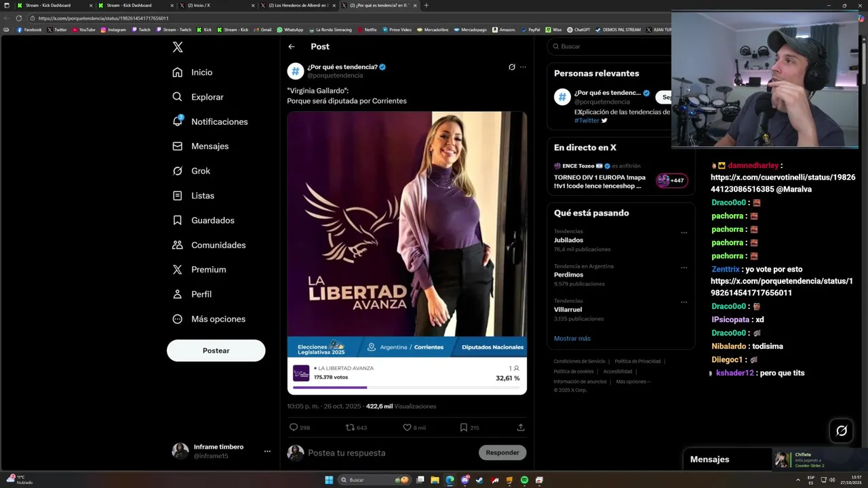Screen dimensions: 868x488
Task: Open WhatsApp bookmark in bookmarks bar
Action: pos(290,30)
